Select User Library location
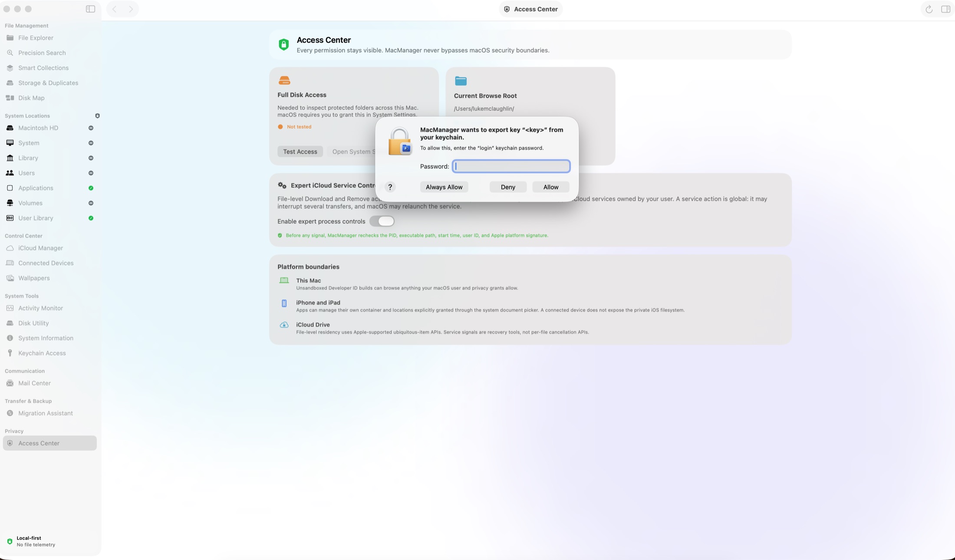 tap(49, 218)
